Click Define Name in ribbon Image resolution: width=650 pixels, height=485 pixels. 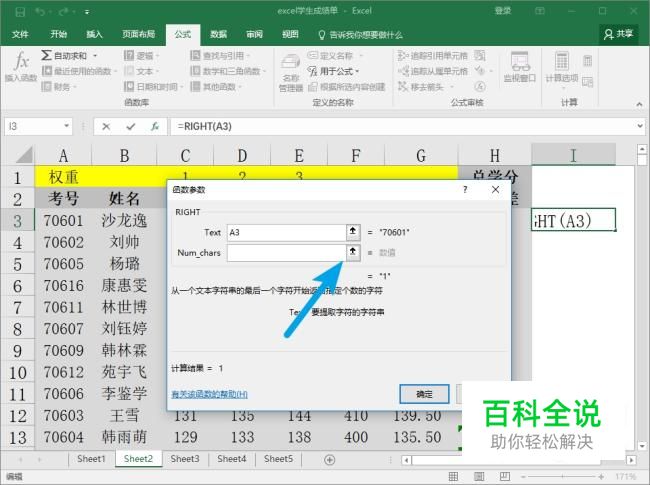335,56
